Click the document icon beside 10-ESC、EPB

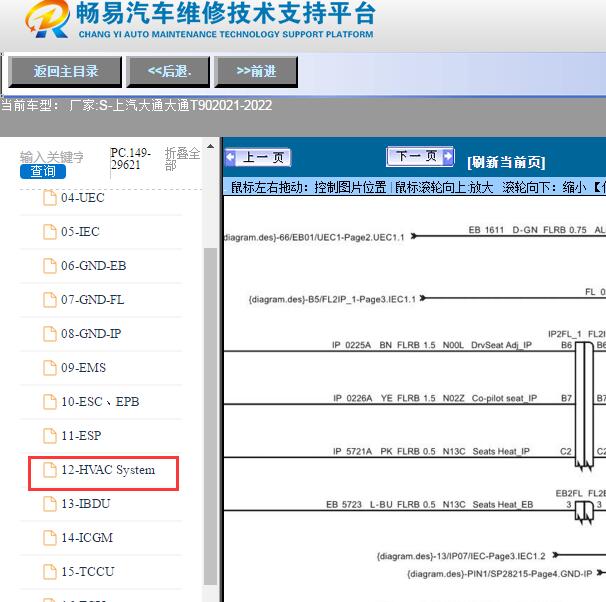click(x=49, y=402)
